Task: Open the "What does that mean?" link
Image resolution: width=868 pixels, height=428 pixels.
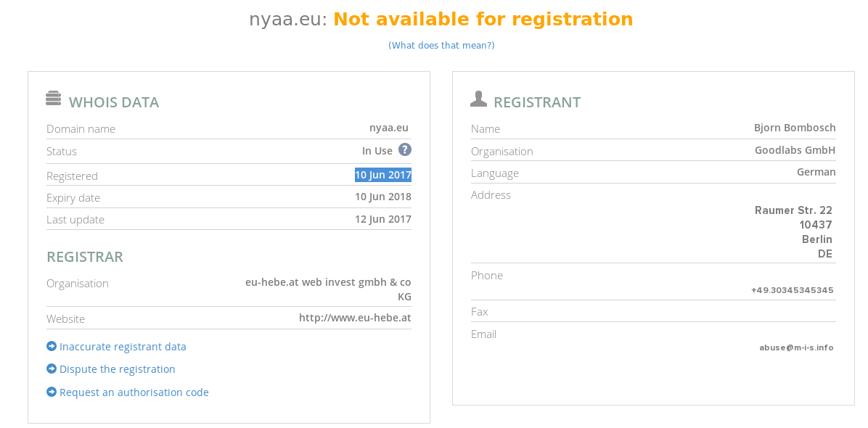Action: (x=441, y=46)
